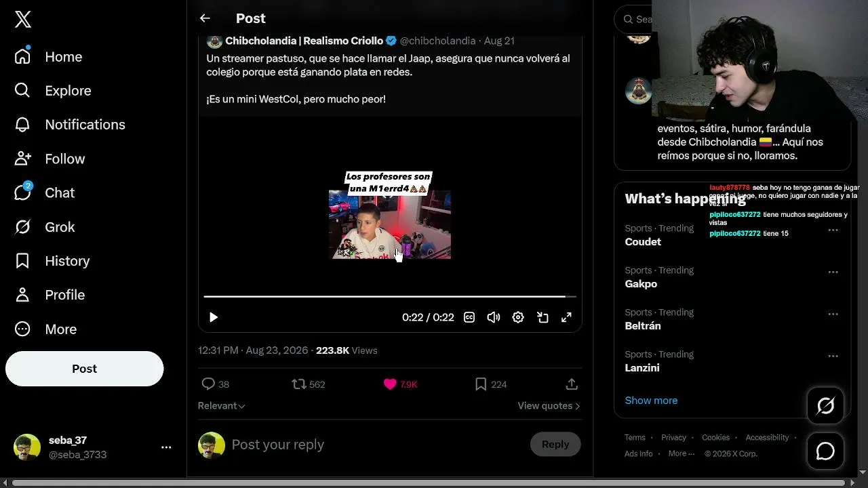Open the floating Grok button
This screenshot has width=868, height=488.
tap(825, 406)
